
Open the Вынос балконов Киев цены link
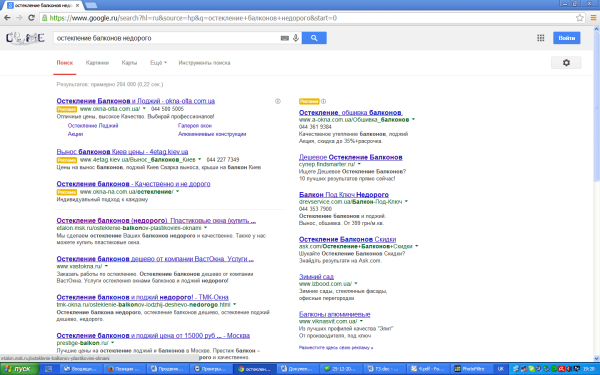[122, 152]
